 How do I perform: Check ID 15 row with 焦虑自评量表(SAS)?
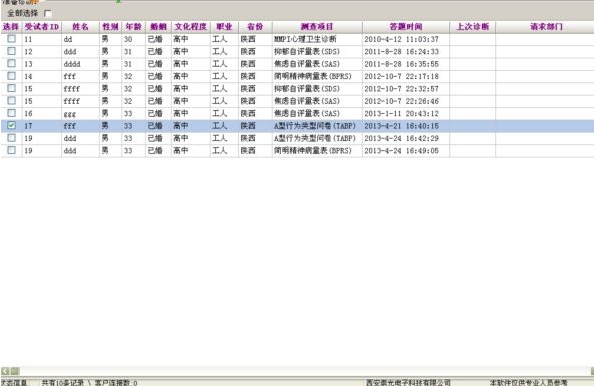coord(12,101)
